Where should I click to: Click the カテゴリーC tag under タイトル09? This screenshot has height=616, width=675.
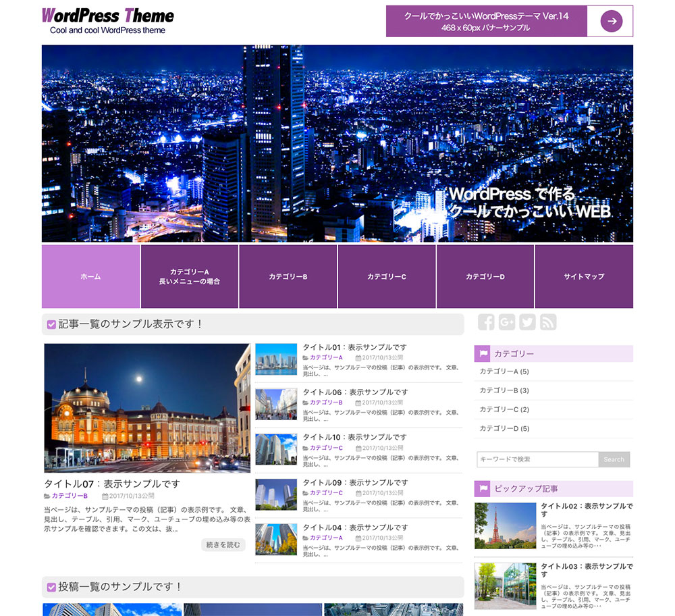click(x=326, y=493)
